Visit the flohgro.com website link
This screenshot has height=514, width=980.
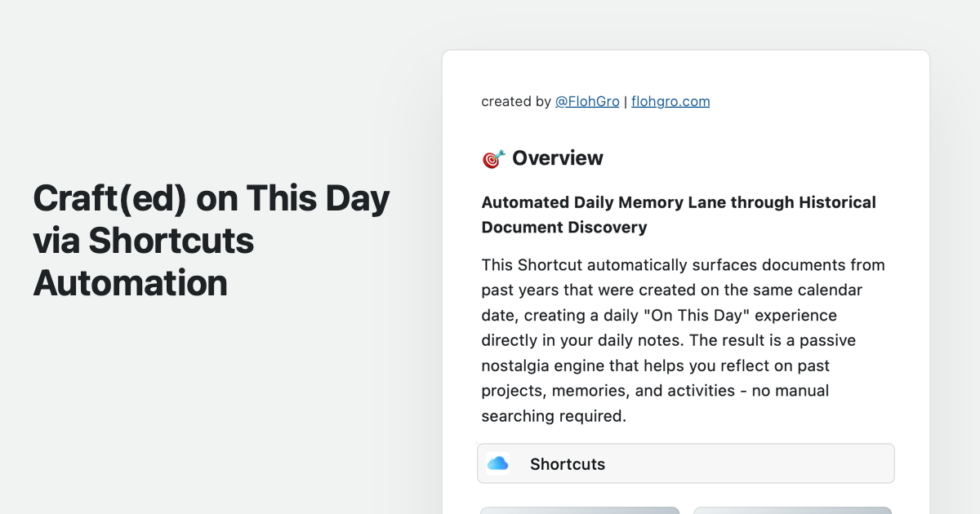[670, 102]
